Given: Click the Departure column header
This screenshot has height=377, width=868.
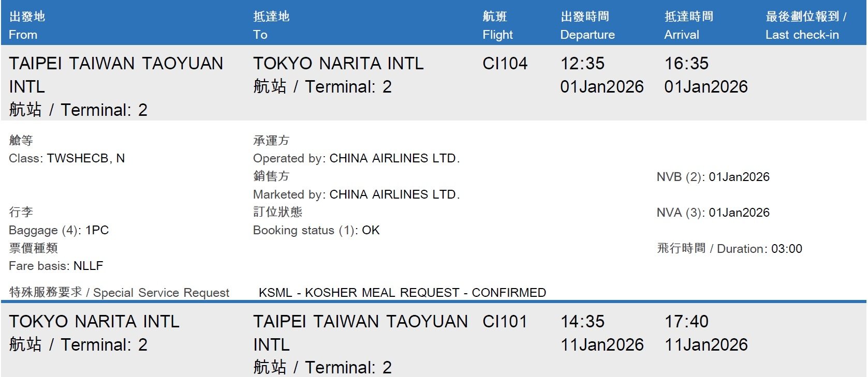Looking at the screenshot, I should tap(587, 35).
